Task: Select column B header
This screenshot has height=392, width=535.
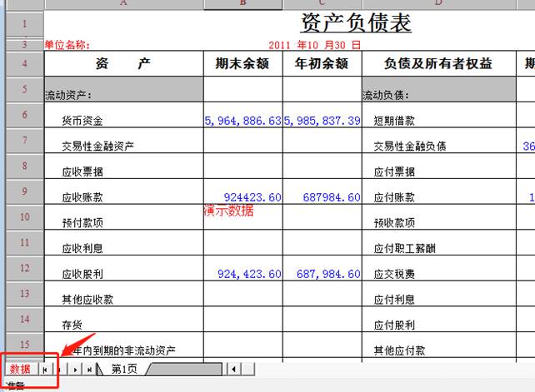Action: tap(242, 4)
